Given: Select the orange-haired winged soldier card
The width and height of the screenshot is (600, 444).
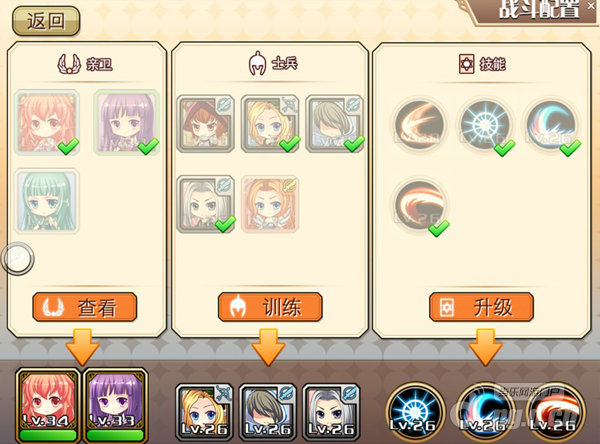Looking at the screenshot, I should tap(270, 204).
